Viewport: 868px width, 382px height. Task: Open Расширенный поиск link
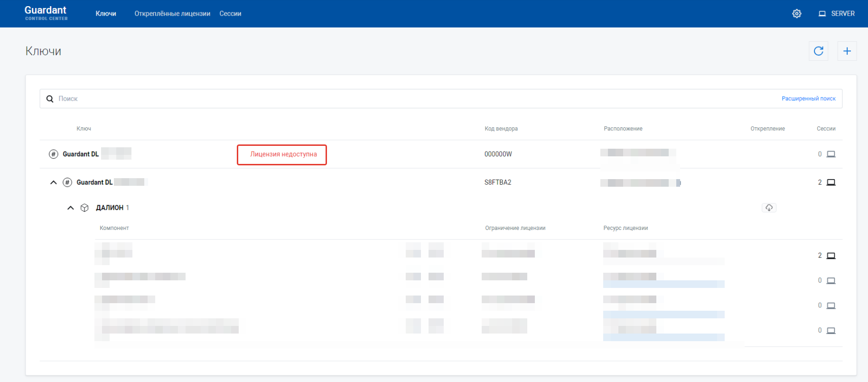809,99
